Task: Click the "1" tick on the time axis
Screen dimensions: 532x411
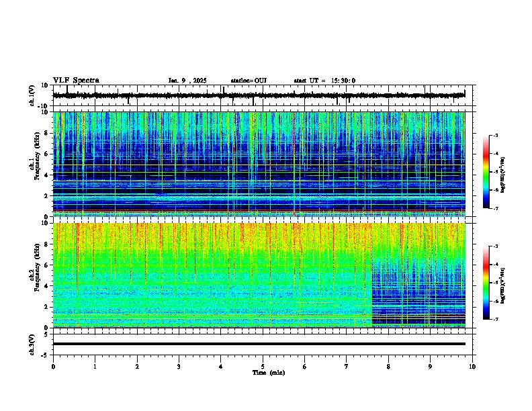Action: click(x=95, y=367)
